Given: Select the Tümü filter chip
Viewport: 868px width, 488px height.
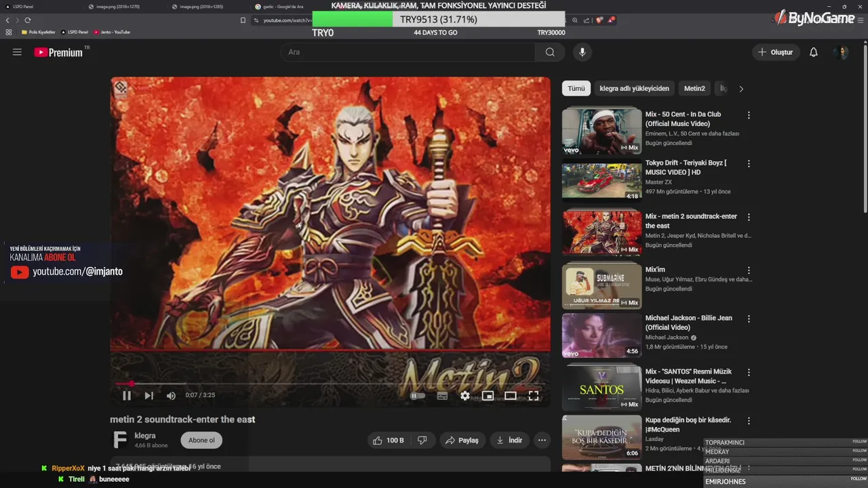Looking at the screenshot, I should click(x=576, y=89).
